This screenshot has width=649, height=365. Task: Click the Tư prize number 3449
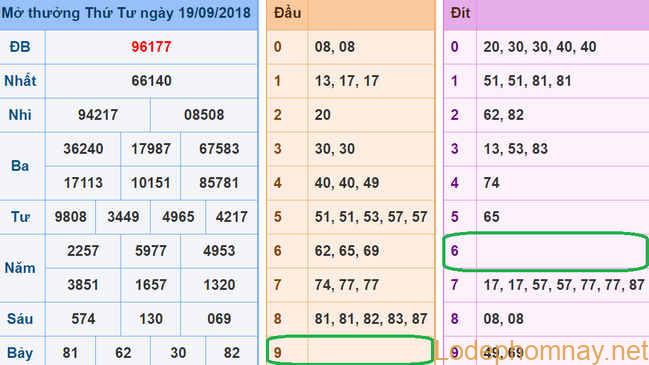pos(123,216)
